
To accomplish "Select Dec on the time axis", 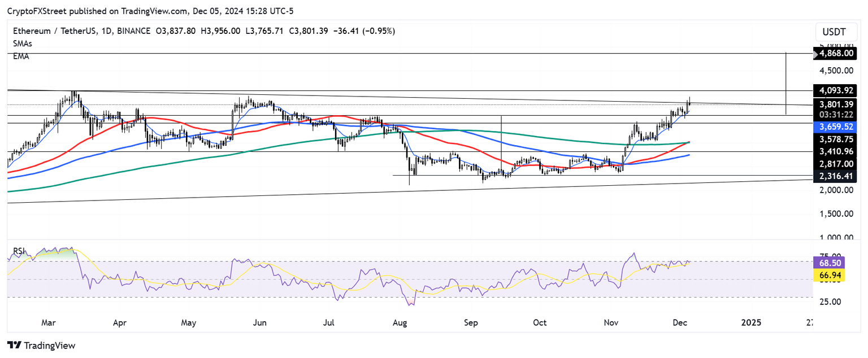I will point(680,322).
